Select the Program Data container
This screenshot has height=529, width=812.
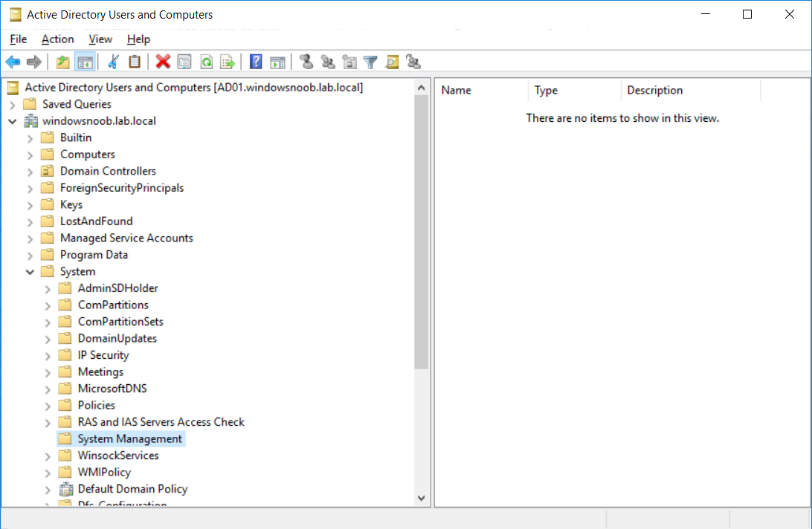[94, 255]
